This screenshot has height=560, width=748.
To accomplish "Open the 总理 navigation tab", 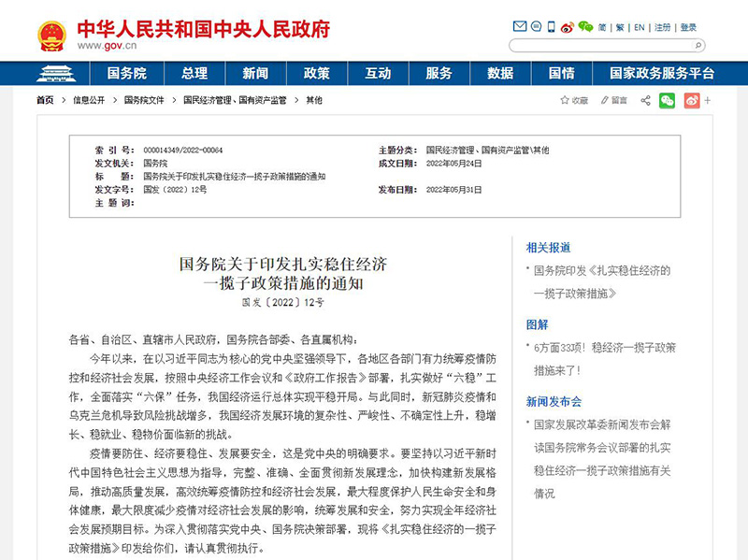I will tap(194, 74).
